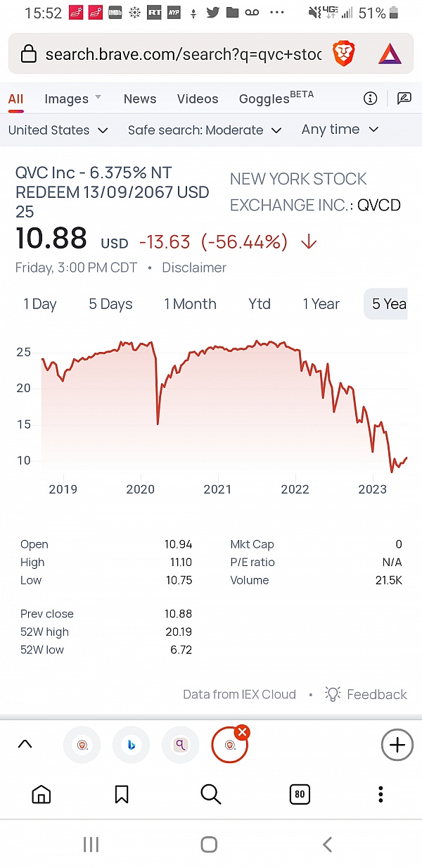Viewport: 422px width, 868px height.
Task: Go to the browser home page
Action: click(41, 795)
